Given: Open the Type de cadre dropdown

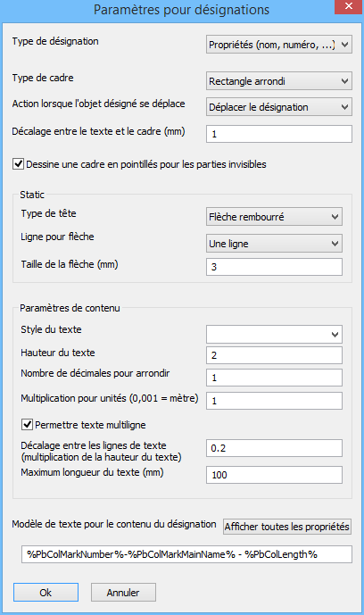Looking at the screenshot, I should coord(279,81).
